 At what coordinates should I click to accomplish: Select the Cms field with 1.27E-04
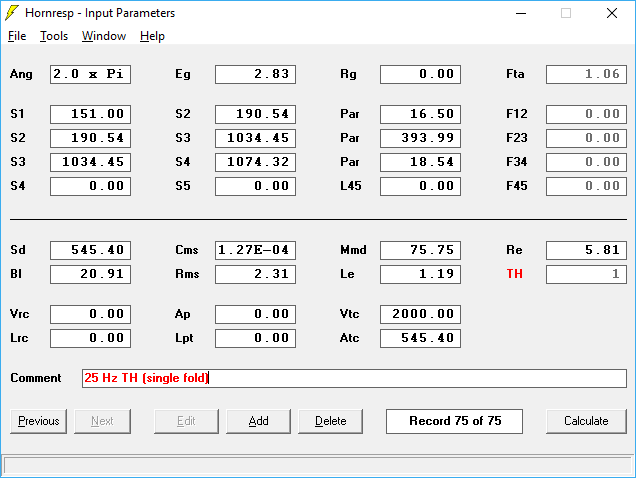(x=256, y=250)
